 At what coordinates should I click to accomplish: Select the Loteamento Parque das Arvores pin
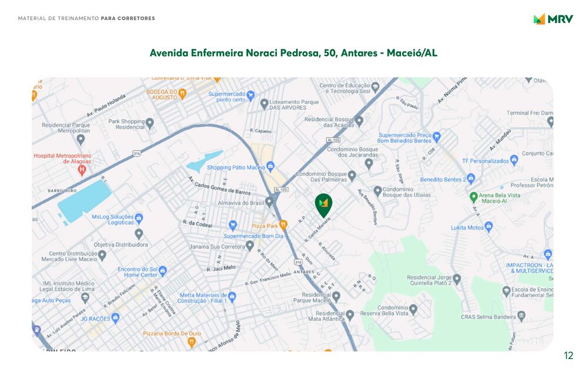tap(264, 104)
